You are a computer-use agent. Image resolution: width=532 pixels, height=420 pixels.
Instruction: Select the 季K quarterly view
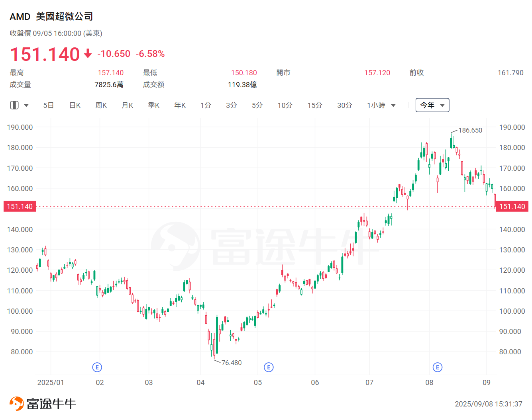pos(153,105)
